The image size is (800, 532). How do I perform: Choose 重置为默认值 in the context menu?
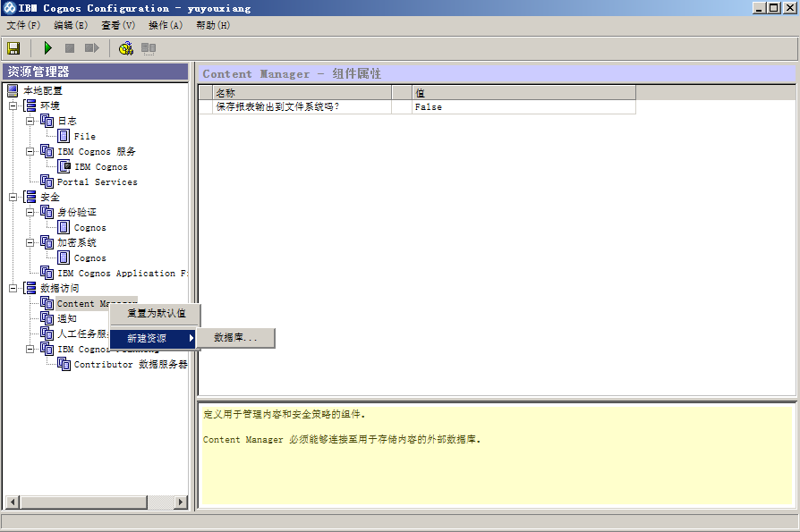[156, 314]
